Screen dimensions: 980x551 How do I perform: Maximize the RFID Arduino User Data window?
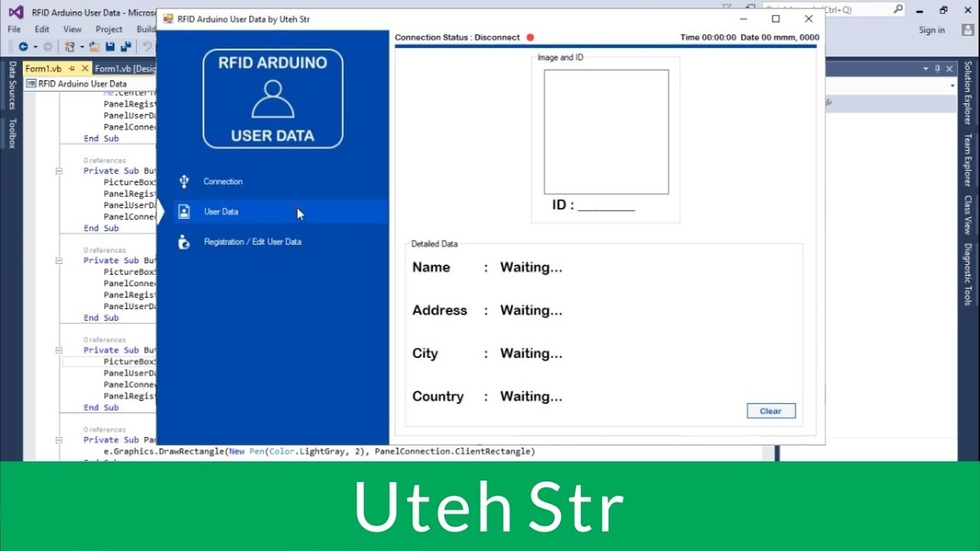[776, 19]
